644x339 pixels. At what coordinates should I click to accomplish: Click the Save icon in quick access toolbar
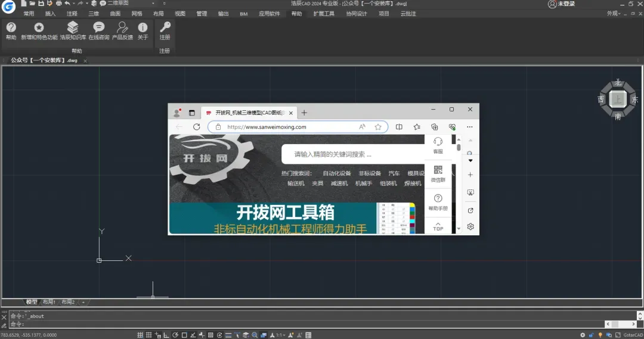tap(41, 4)
